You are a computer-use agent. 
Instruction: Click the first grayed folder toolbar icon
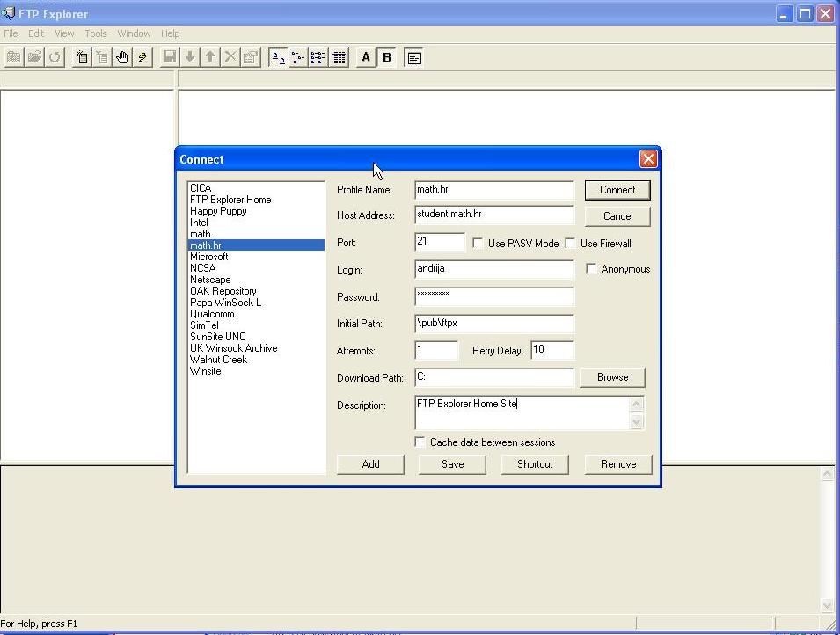click(14, 57)
